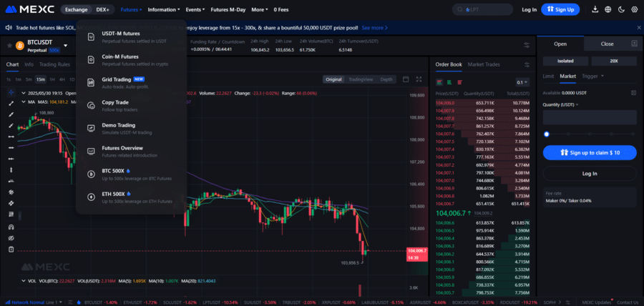
Task: Click the BTC 500X coin icon
Action: click(91, 174)
